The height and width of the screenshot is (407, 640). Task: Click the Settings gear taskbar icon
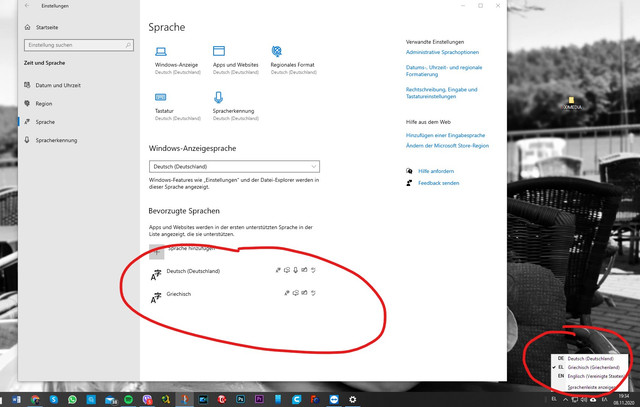[x=353, y=400]
